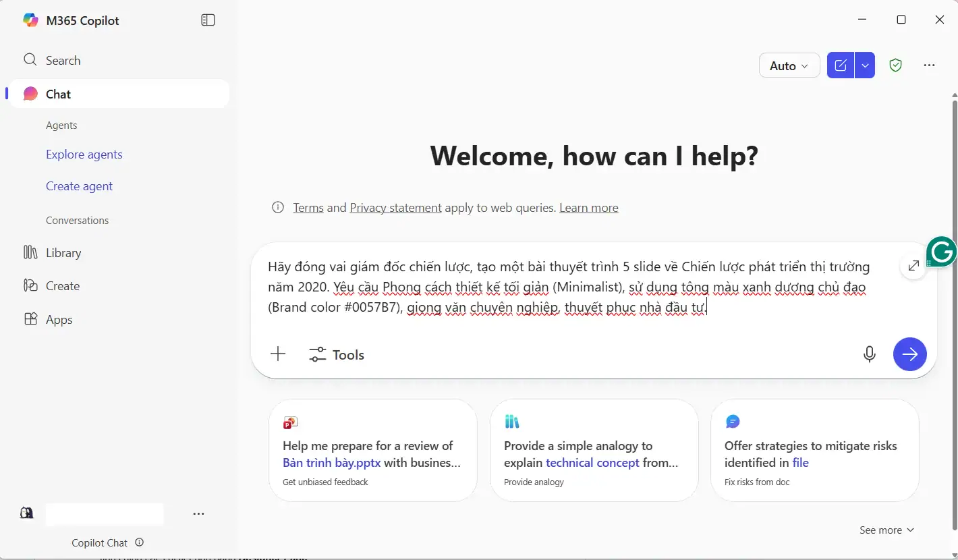Image resolution: width=958 pixels, height=560 pixels.
Task: Open the Bản trình bày.pptx link
Action: coord(331,462)
